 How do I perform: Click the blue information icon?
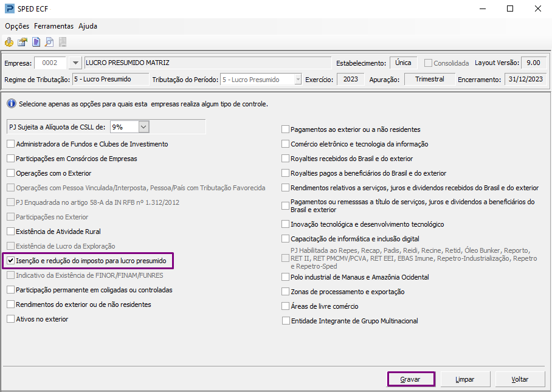pos(12,104)
